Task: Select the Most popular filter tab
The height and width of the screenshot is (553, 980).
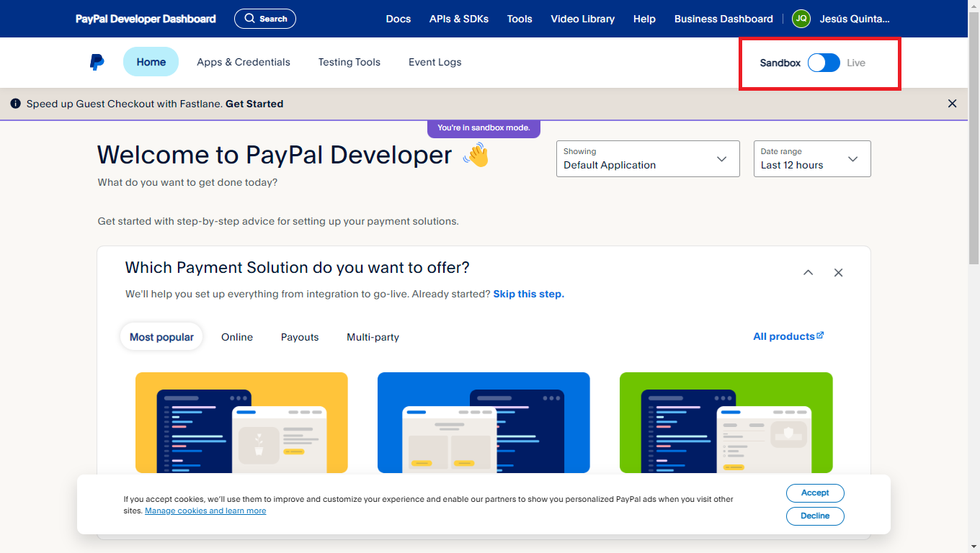Action: pyautogui.click(x=161, y=337)
